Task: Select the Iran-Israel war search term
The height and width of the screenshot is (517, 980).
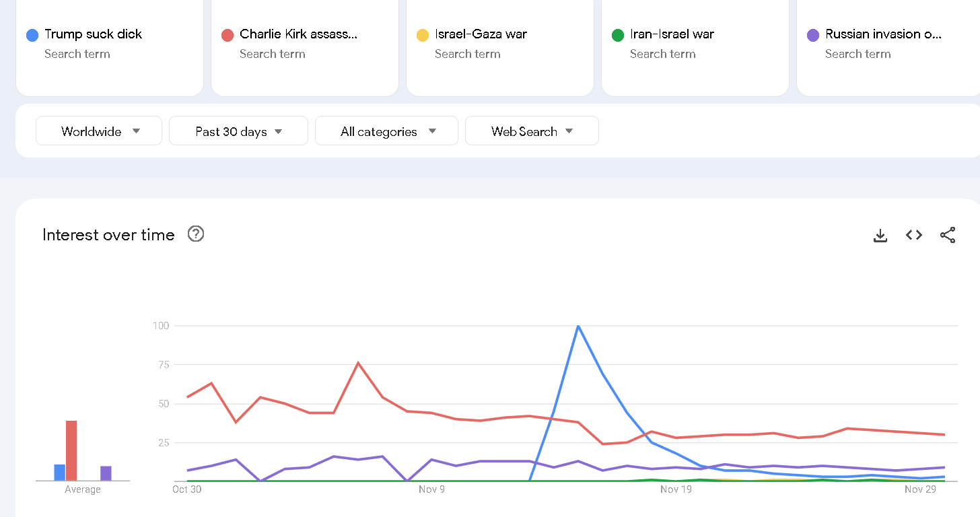Action: click(672, 34)
